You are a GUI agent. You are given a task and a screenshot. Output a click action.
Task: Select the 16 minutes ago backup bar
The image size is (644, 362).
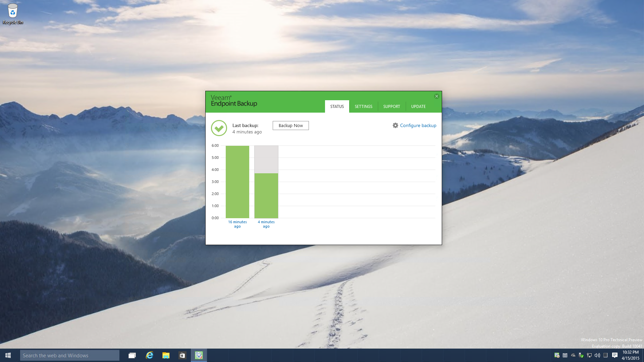(237, 182)
